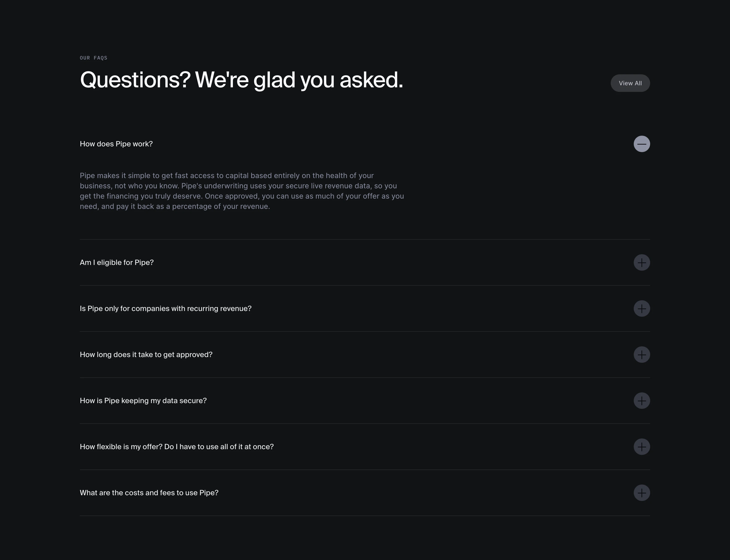Click the answer paragraph about Pipe's underwriting
The height and width of the screenshot is (560, 730).
coord(241,191)
